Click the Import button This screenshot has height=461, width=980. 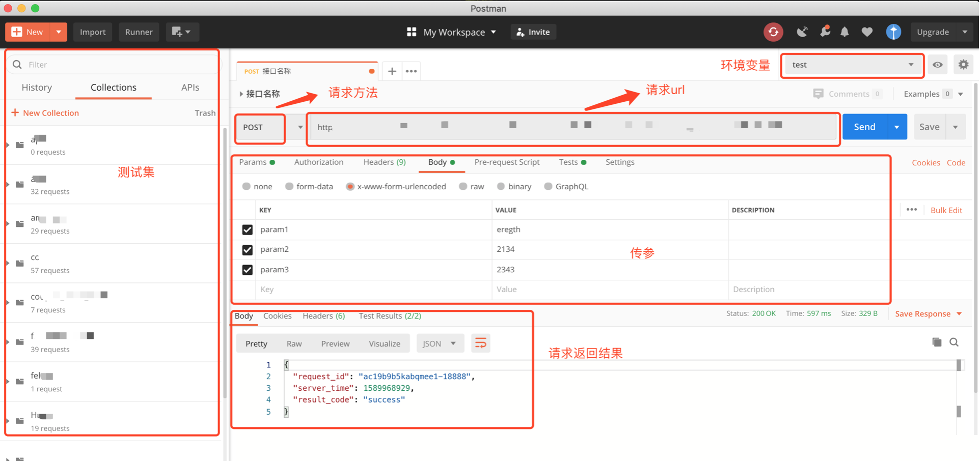point(93,32)
